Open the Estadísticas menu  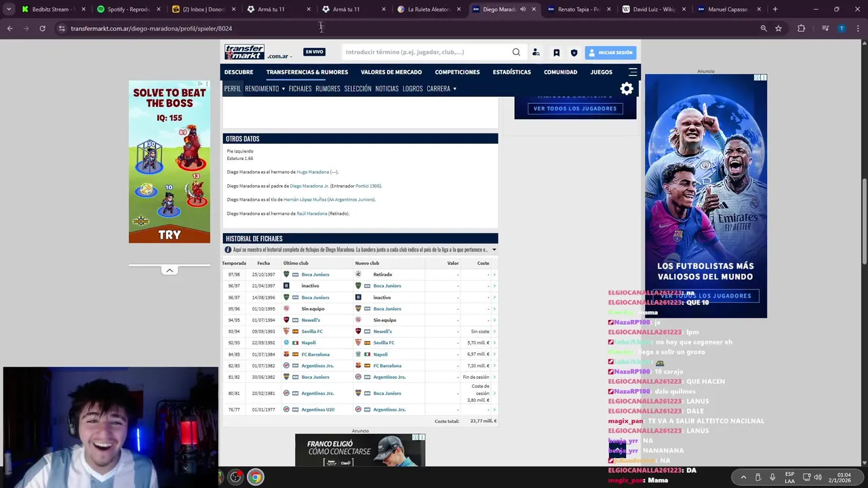512,72
